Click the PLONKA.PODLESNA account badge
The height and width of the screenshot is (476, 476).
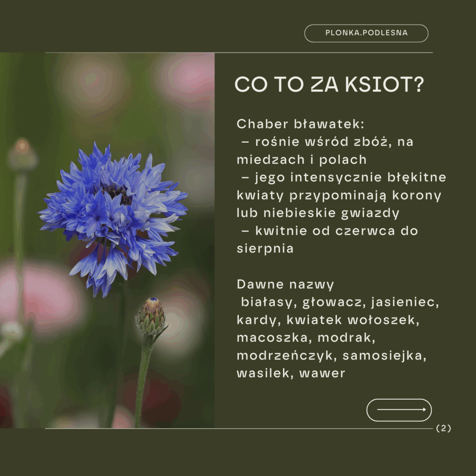[366, 33]
